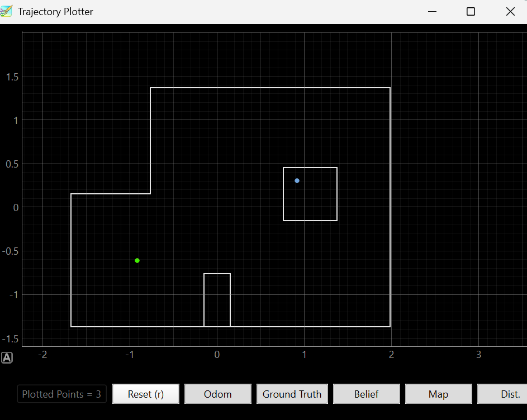527x420 pixels.
Task: Click the -1.5 y-axis tick label
Action: coord(11,338)
